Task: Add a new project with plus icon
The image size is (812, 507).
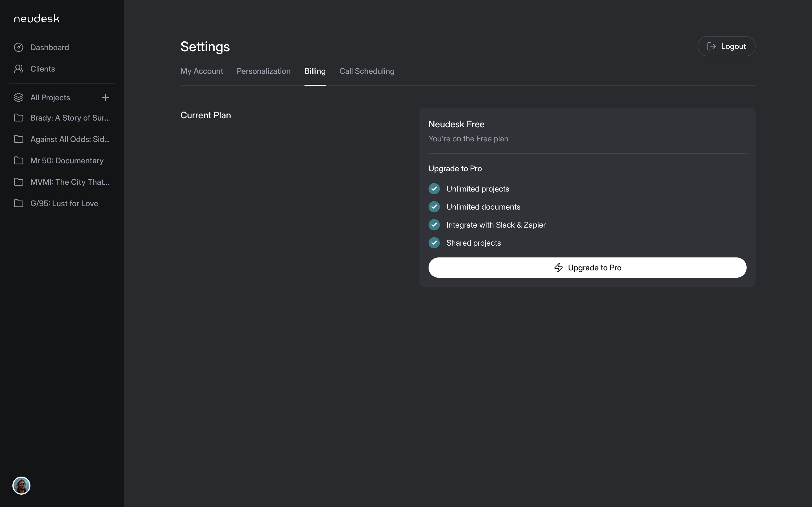Action: click(105, 97)
